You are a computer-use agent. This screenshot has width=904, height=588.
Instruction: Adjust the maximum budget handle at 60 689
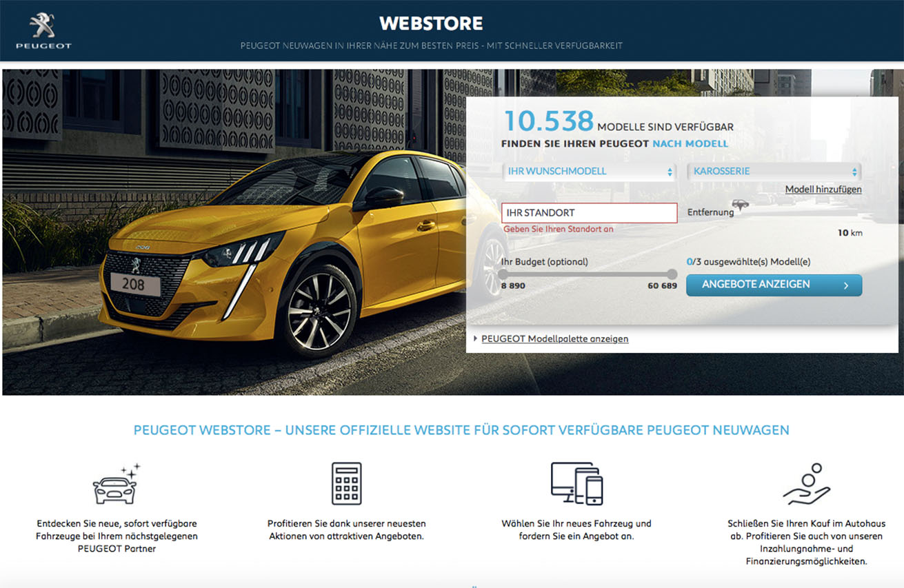point(672,274)
